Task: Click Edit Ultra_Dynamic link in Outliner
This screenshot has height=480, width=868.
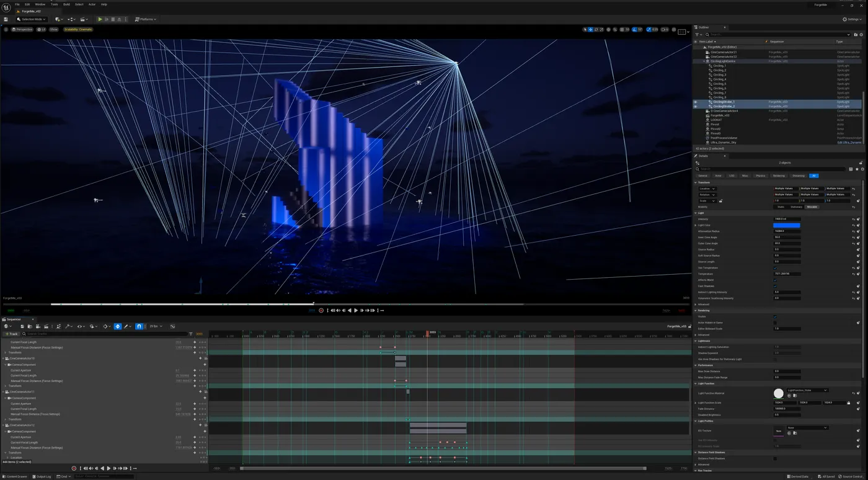Action: click(x=849, y=142)
